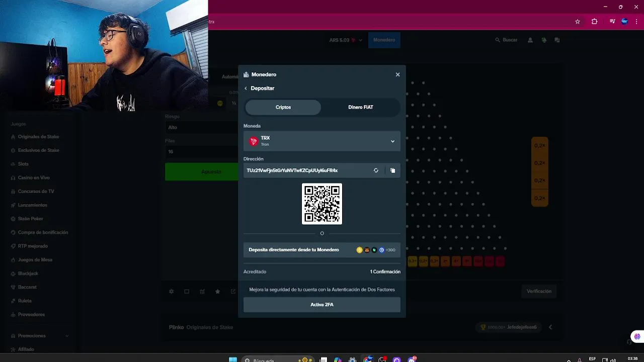Open Originales de Stake in sidebar
644x362 pixels.
[38, 137]
